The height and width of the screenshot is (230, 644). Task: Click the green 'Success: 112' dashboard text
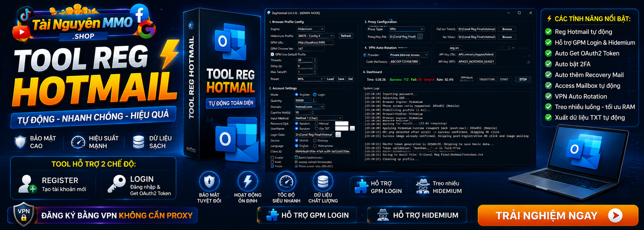pyautogui.click(x=399, y=80)
